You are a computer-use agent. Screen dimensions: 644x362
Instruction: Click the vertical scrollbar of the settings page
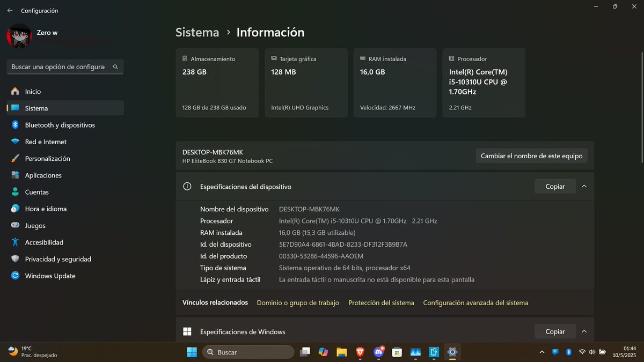point(642,107)
